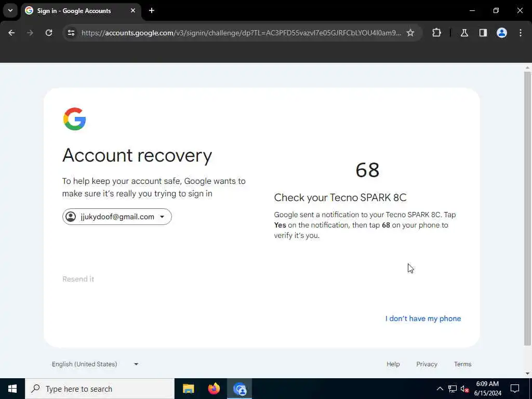
Task: Click the taskbar search box
Action: pos(100,389)
